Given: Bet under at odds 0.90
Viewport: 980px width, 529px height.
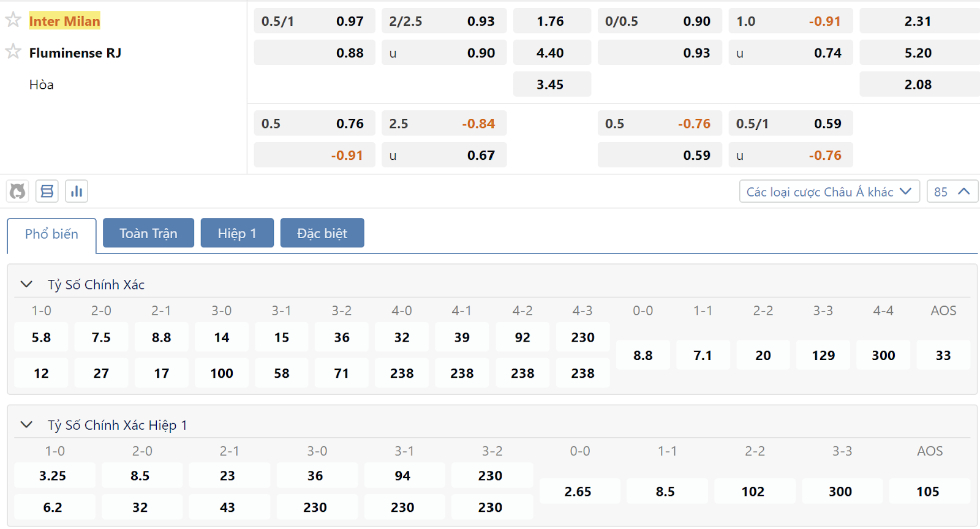Looking at the screenshot, I should click(444, 53).
